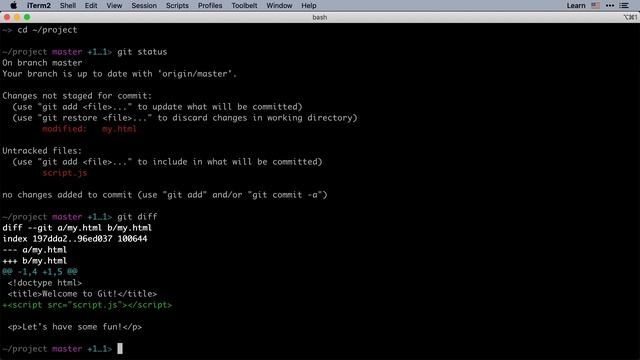Click the 'git diff' command text
This screenshot has height=360, width=640.
click(x=137, y=217)
